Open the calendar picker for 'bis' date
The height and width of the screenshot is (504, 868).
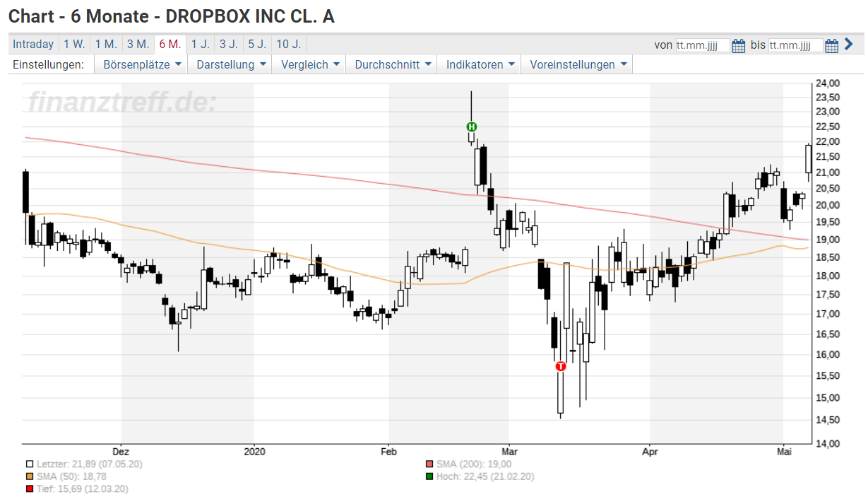(832, 45)
